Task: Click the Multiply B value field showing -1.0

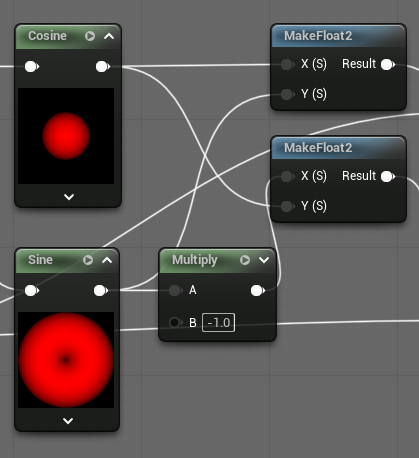Action: [x=218, y=323]
